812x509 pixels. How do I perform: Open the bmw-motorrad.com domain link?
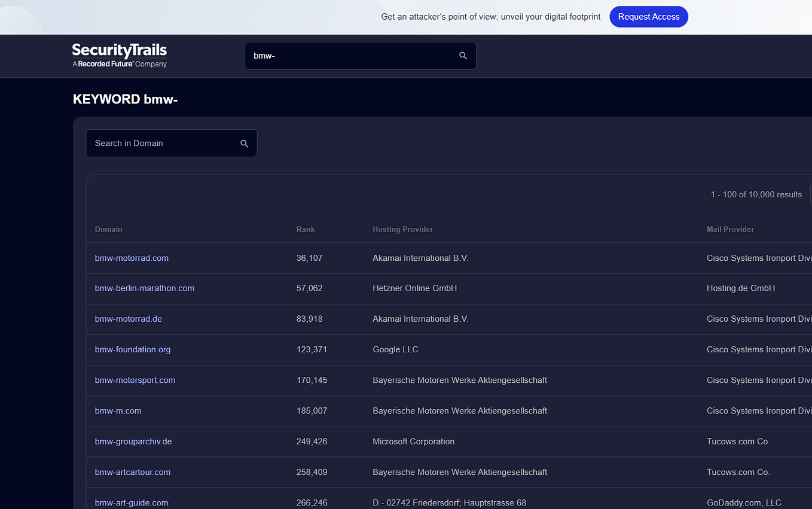click(132, 258)
